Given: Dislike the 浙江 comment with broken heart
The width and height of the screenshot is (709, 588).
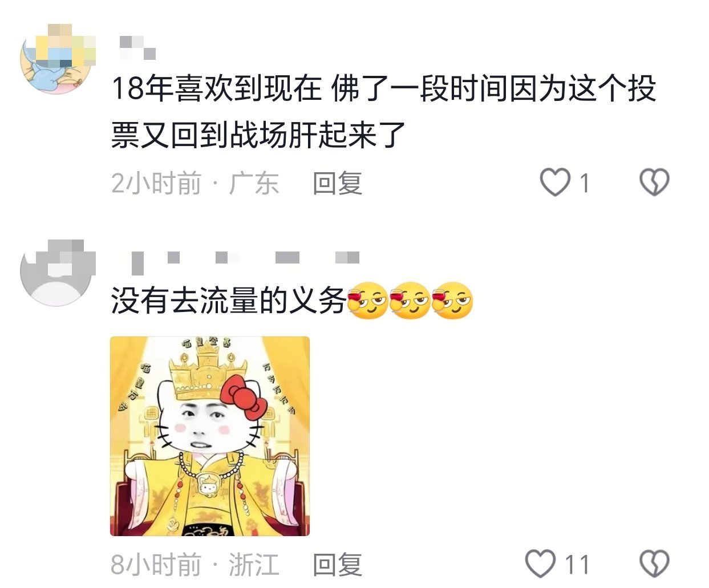Looking at the screenshot, I should (x=654, y=563).
